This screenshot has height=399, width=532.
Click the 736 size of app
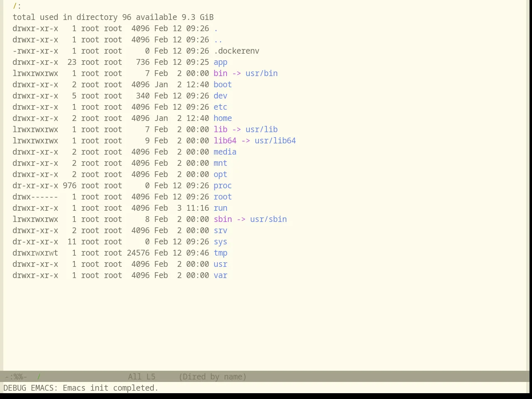tap(143, 62)
